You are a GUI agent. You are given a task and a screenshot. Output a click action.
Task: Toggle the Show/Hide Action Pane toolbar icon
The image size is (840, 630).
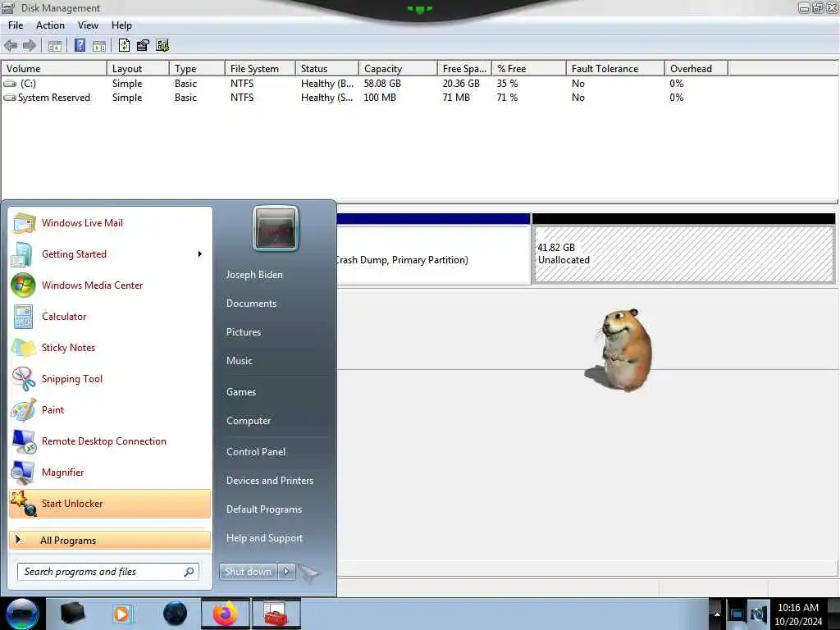coord(99,46)
